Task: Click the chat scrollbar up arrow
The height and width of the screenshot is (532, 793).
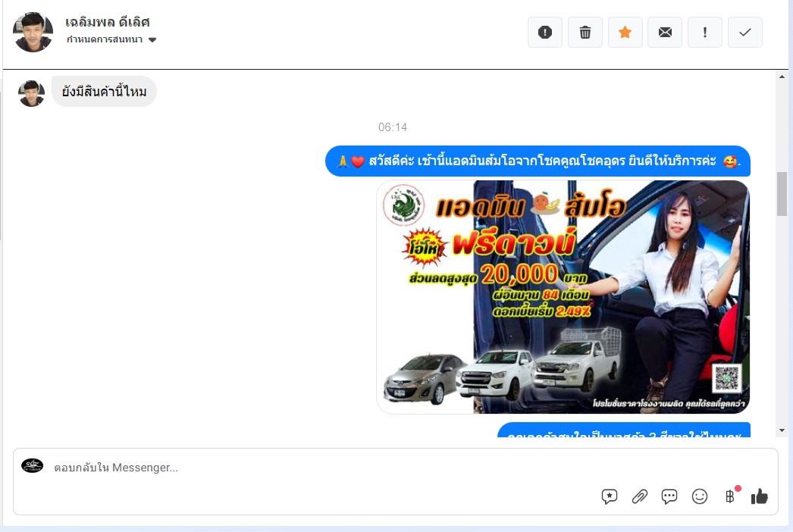Action: (782, 77)
